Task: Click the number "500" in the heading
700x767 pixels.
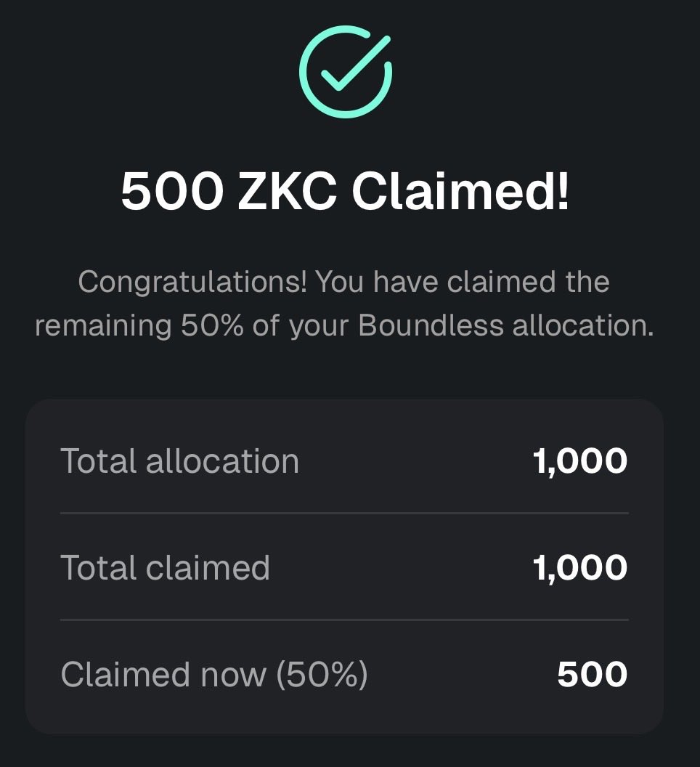Action: [x=172, y=192]
